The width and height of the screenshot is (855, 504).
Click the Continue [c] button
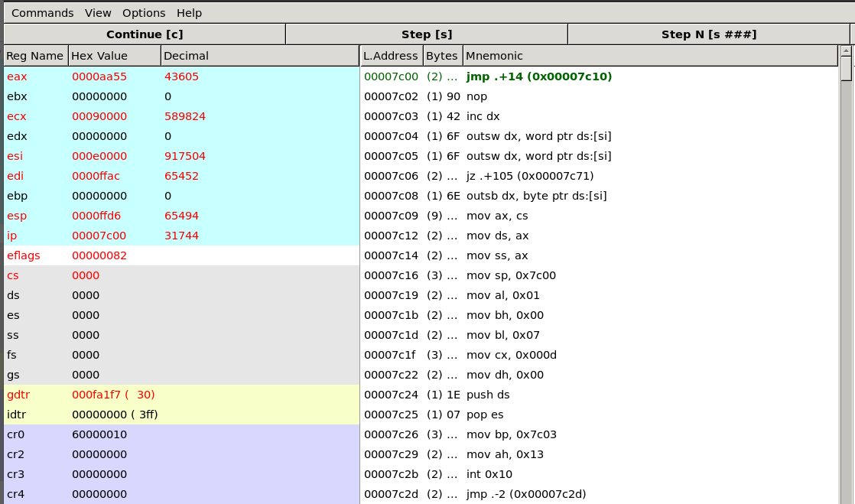tap(145, 34)
